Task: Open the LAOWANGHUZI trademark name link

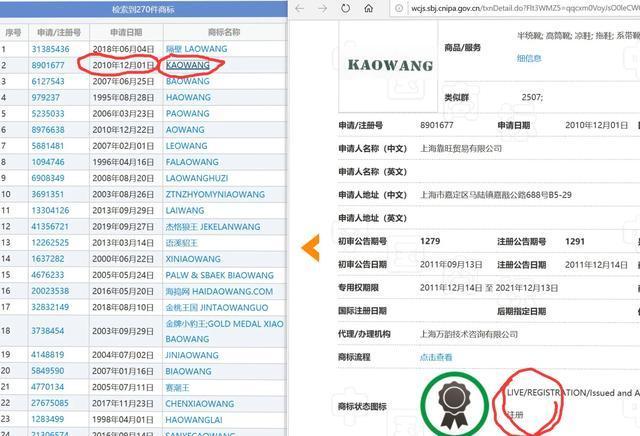Action: [x=197, y=178]
